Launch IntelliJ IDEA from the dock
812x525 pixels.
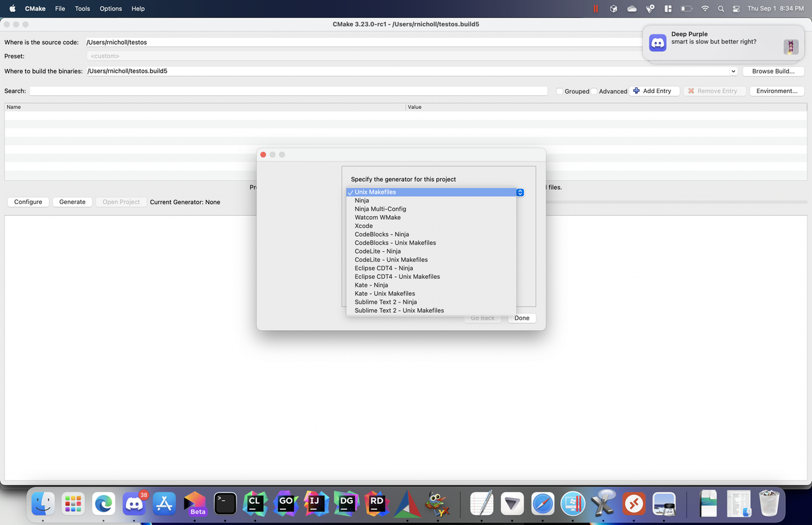tap(316, 504)
